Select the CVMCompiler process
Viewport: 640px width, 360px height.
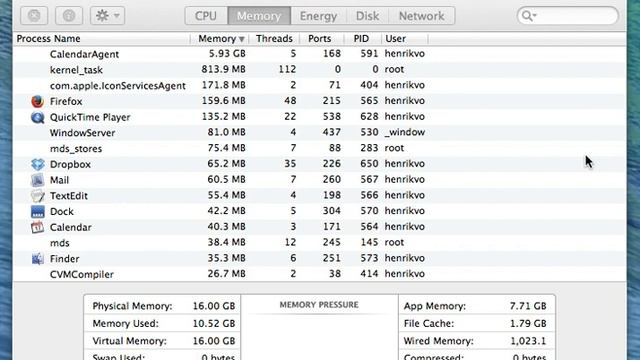(82, 275)
